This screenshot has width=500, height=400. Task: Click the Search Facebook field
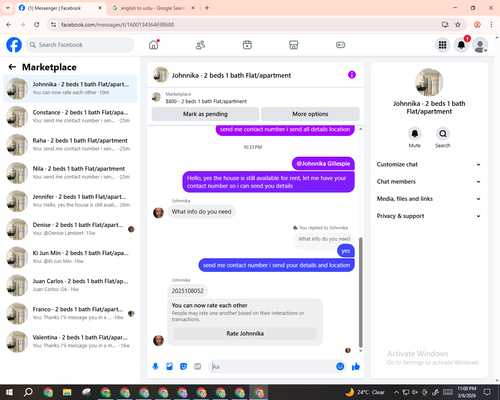point(80,45)
